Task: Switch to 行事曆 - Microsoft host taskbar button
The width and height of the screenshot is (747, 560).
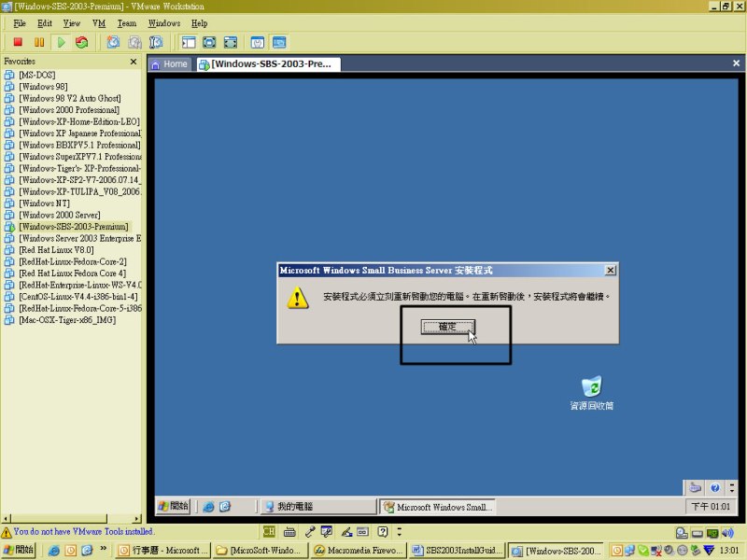Action: coord(162,551)
